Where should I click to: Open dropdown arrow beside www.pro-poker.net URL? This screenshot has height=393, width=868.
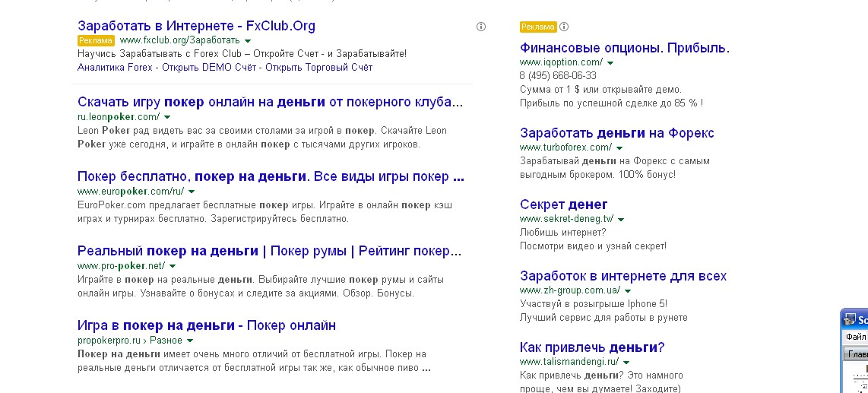[x=173, y=266]
